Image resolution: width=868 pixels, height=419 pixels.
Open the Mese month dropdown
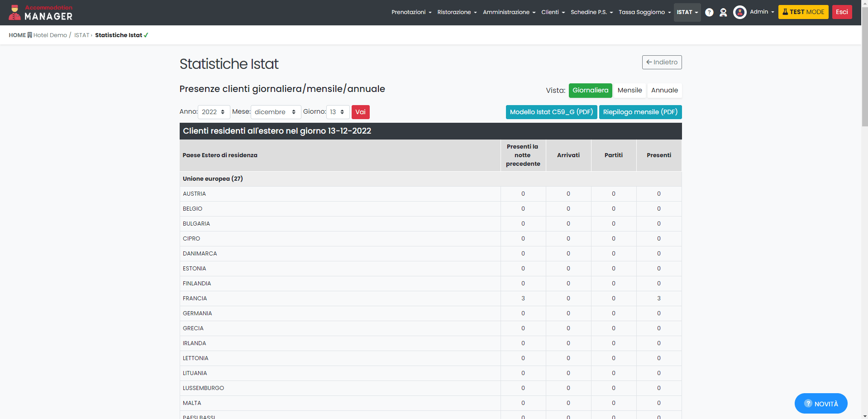(x=276, y=112)
